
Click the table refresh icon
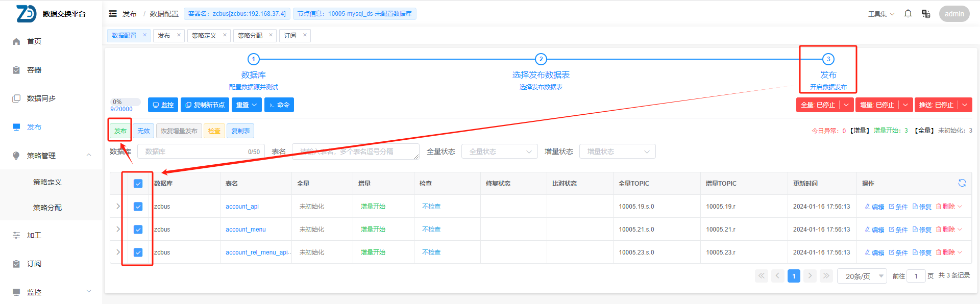[962, 183]
